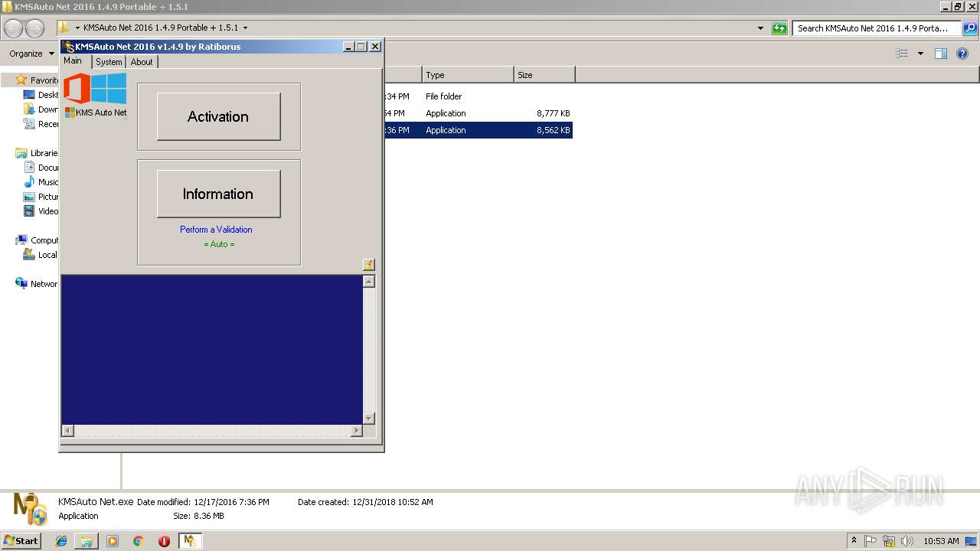Click the KMSAuto Net.exe details pane icon
Image resolution: width=980 pixels, height=551 pixels.
(x=31, y=509)
